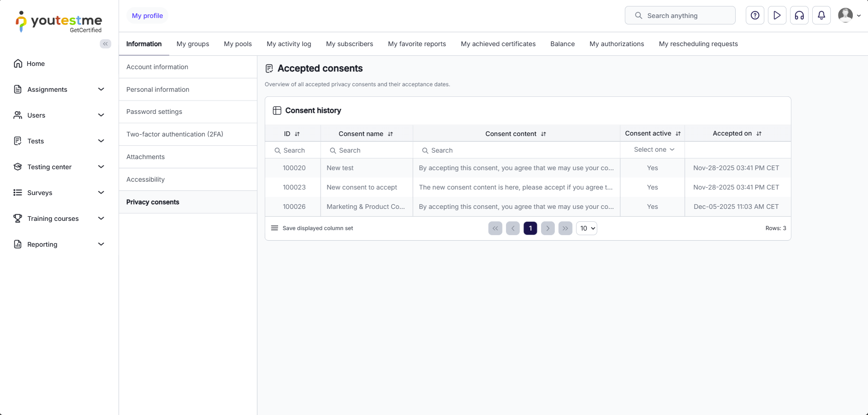The image size is (868, 415).
Task: Expand the Surveys sidebar menu
Action: coord(59,193)
